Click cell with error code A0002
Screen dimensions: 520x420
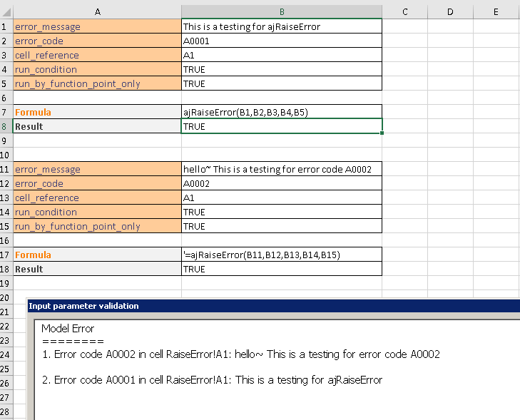282,183
